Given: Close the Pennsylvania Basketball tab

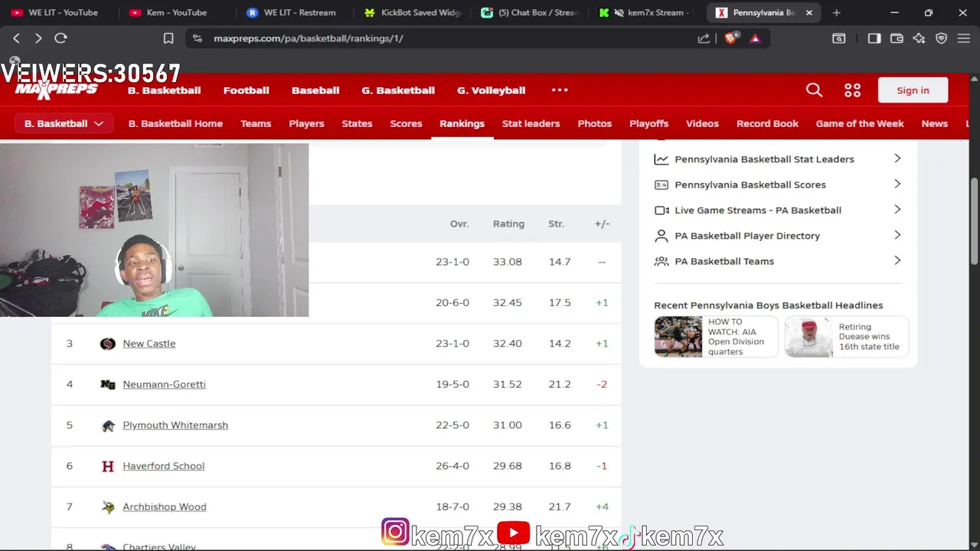Looking at the screenshot, I should tap(809, 12).
